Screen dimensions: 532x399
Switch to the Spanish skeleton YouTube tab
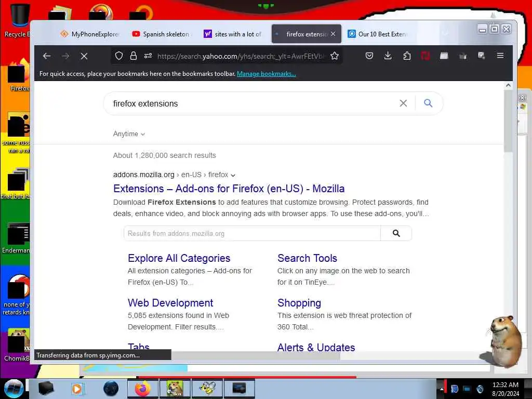[x=161, y=34]
